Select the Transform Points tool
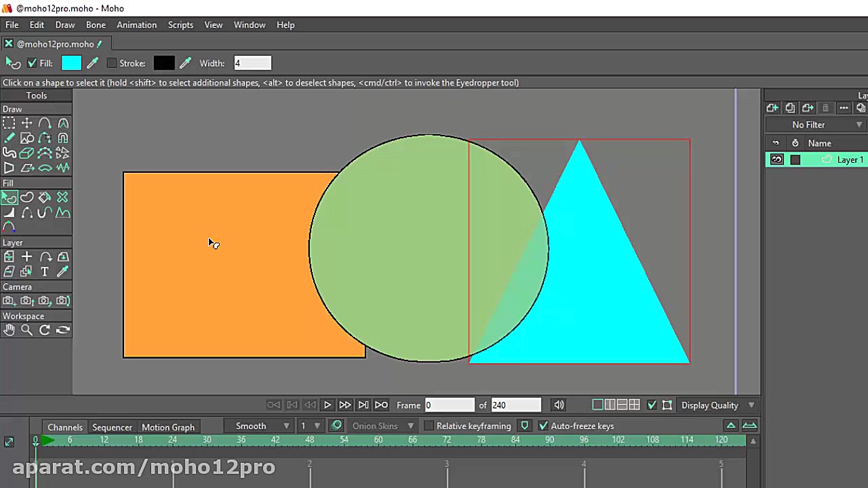 click(26, 123)
